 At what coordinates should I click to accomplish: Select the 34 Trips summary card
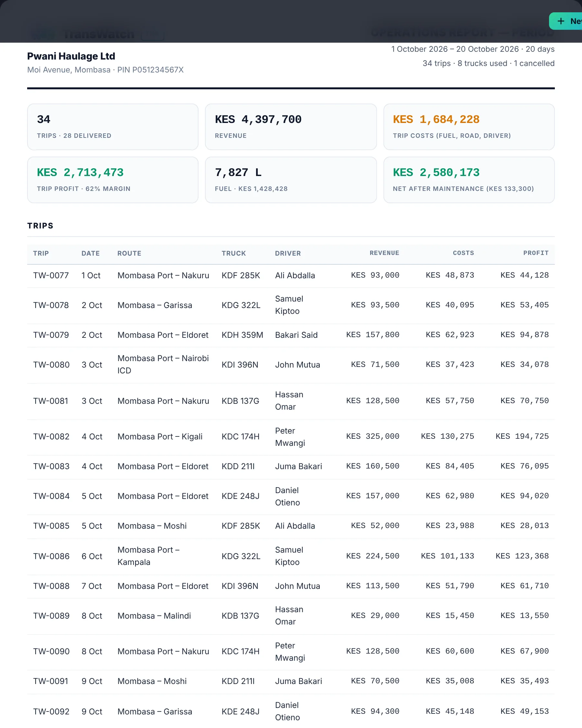tap(113, 127)
